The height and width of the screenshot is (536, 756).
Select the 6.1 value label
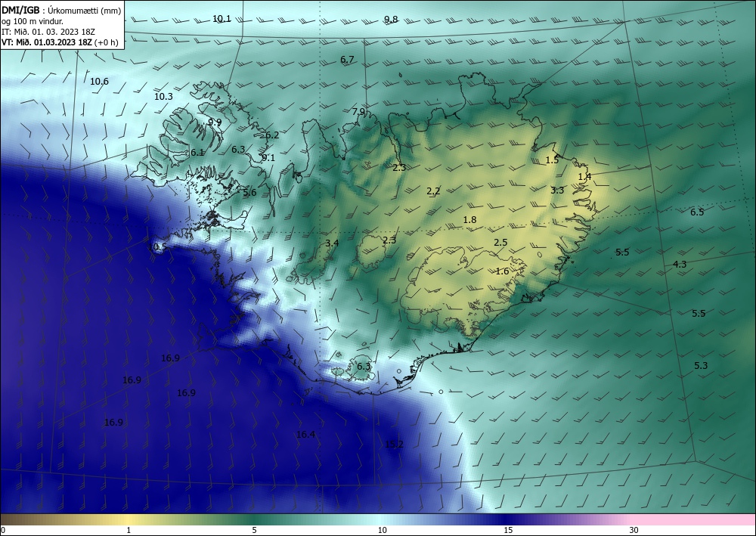pyautogui.click(x=197, y=152)
